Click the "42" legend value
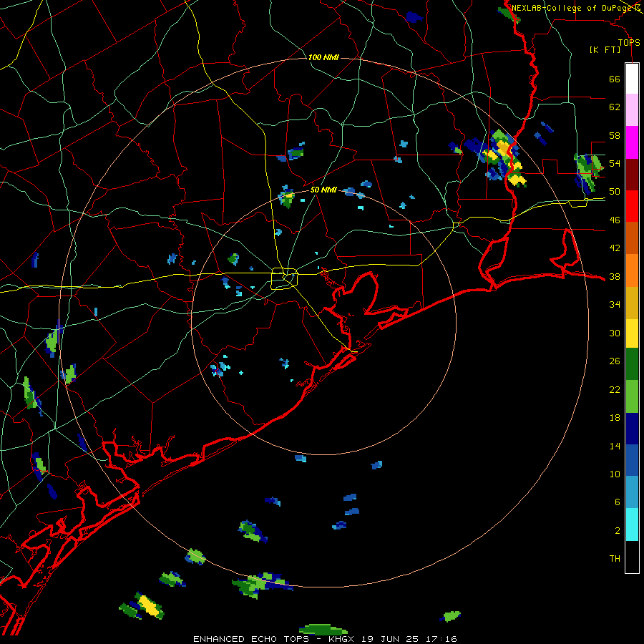Image resolution: width=644 pixels, height=644 pixels. [x=615, y=248]
